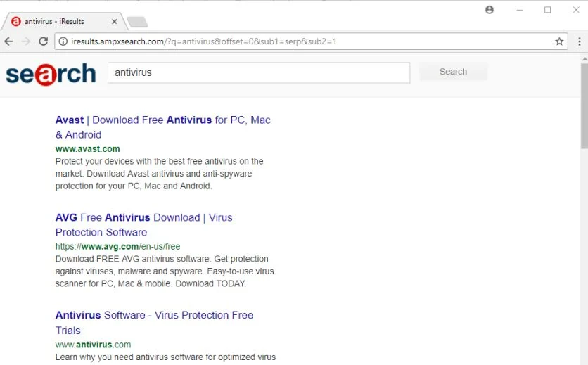This screenshot has height=365, width=588.
Task: Click the forward navigation arrow
Action: 26,41
